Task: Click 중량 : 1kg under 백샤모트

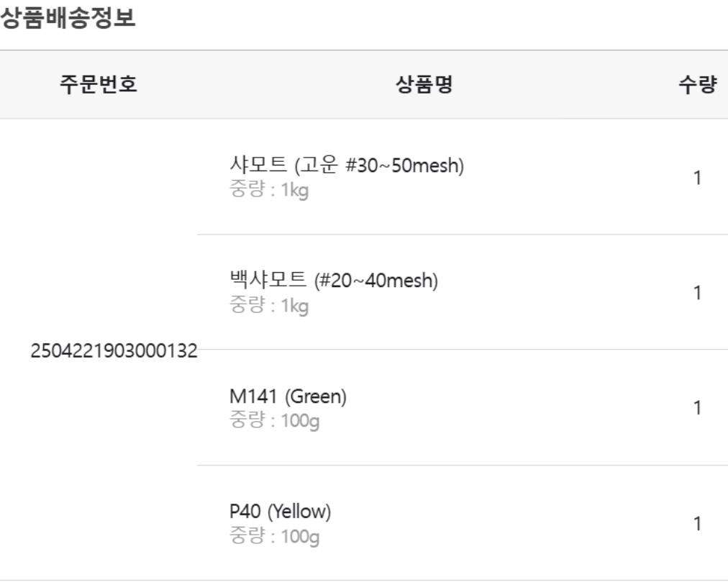Action: 269,305
